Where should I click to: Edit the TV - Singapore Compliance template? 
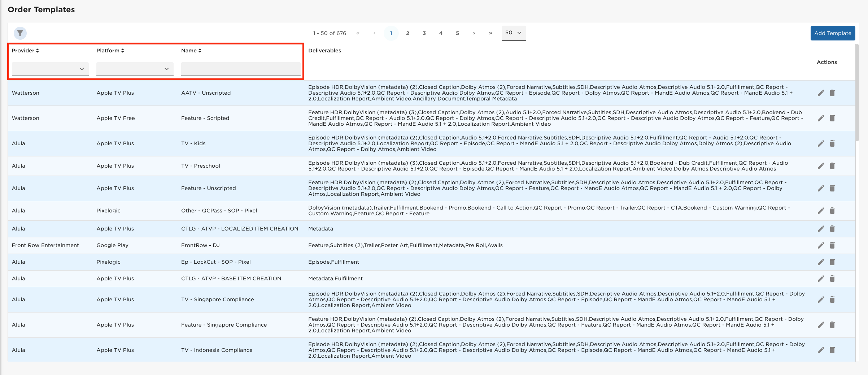(x=821, y=299)
